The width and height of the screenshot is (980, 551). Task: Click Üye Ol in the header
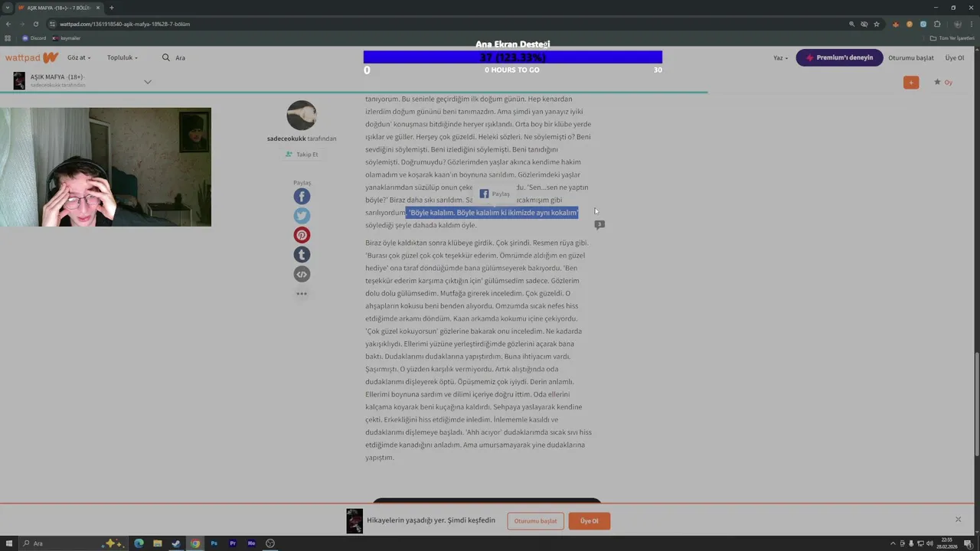click(x=955, y=57)
